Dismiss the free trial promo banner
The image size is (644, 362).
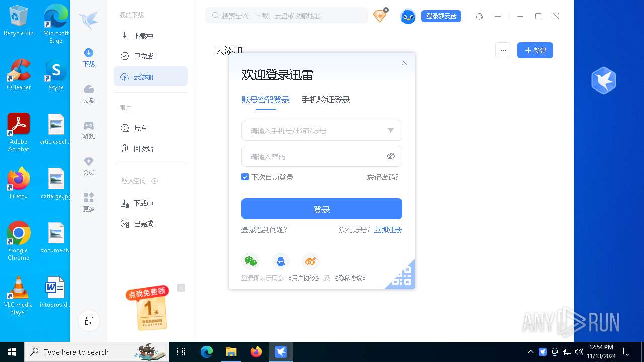click(x=181, y=288)
